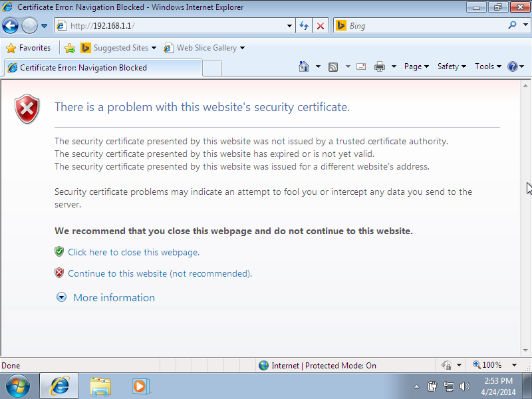Expand the Feeds dropdown arrow
Screen dimensions: 532x399
[348, 66]
